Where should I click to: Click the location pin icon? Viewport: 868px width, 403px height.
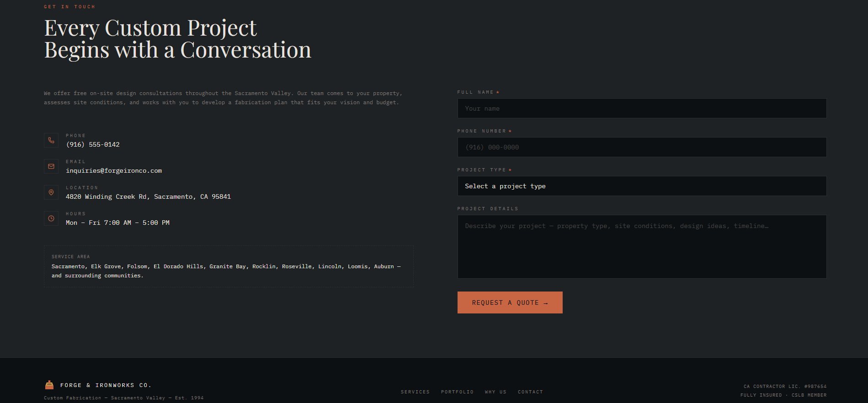coord(51,192)
